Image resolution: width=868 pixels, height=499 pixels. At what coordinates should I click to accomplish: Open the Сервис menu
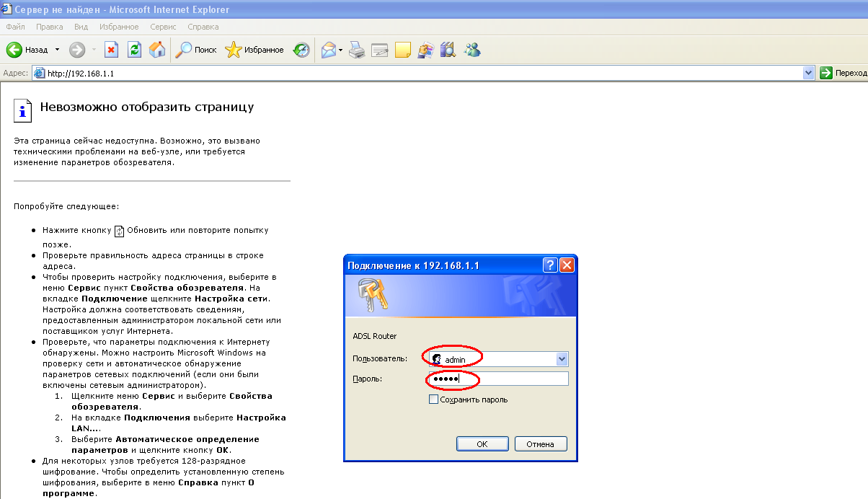[x=164, y=27]
